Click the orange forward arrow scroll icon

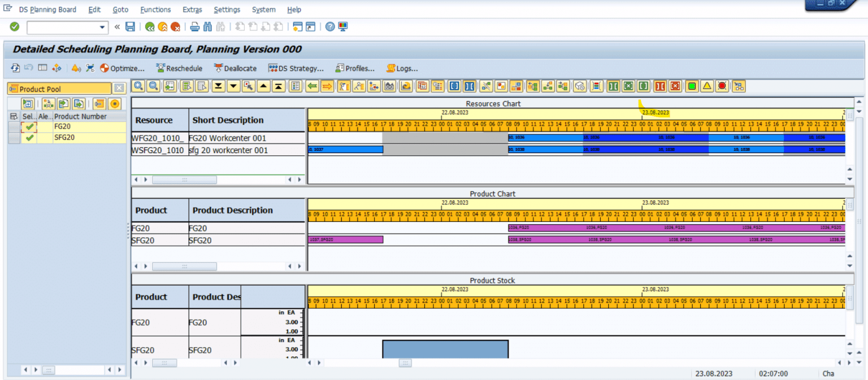[327, 86]
